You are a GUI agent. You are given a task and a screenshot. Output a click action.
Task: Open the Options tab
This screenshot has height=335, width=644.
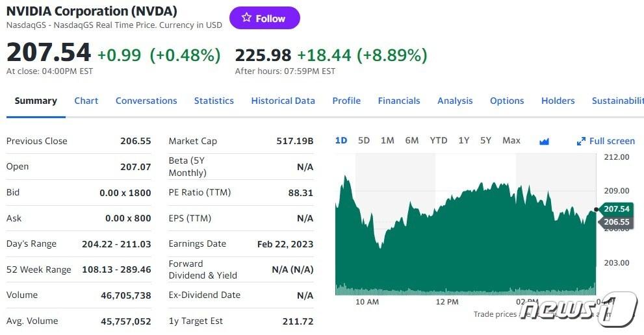coord(507,101)
